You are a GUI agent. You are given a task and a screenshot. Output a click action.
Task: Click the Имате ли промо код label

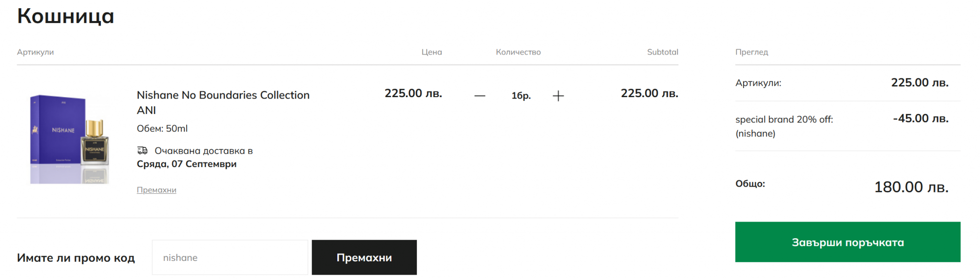pyautogui.click(x=76, y=258)
